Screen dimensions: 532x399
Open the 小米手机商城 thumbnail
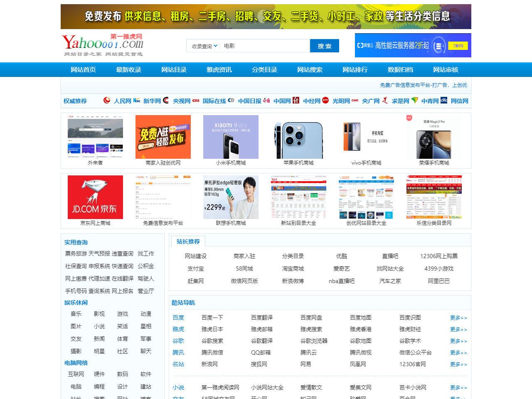tap(231, 137)
